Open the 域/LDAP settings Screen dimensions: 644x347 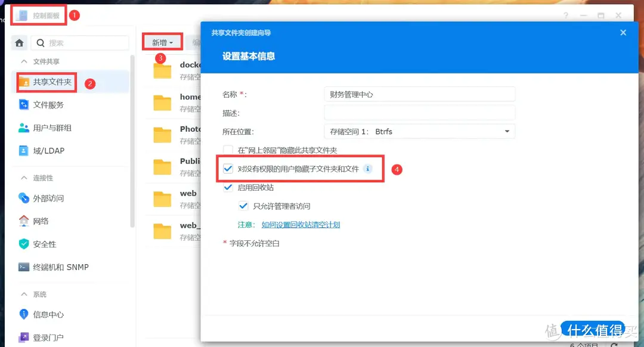(43, 150)
